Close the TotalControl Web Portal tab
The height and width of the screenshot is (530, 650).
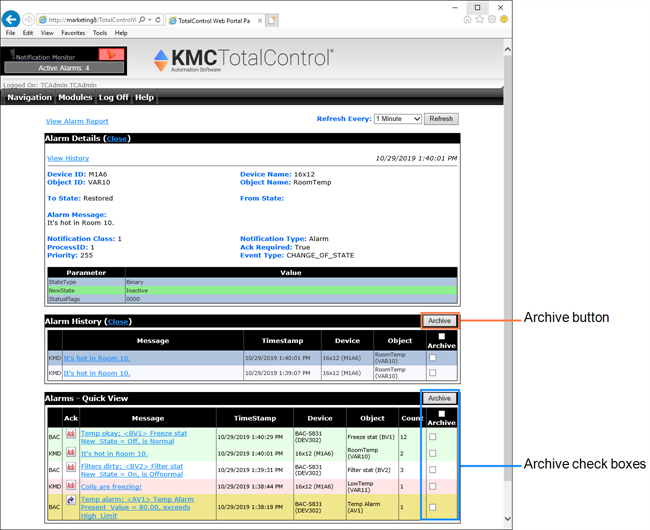point(260,20)
